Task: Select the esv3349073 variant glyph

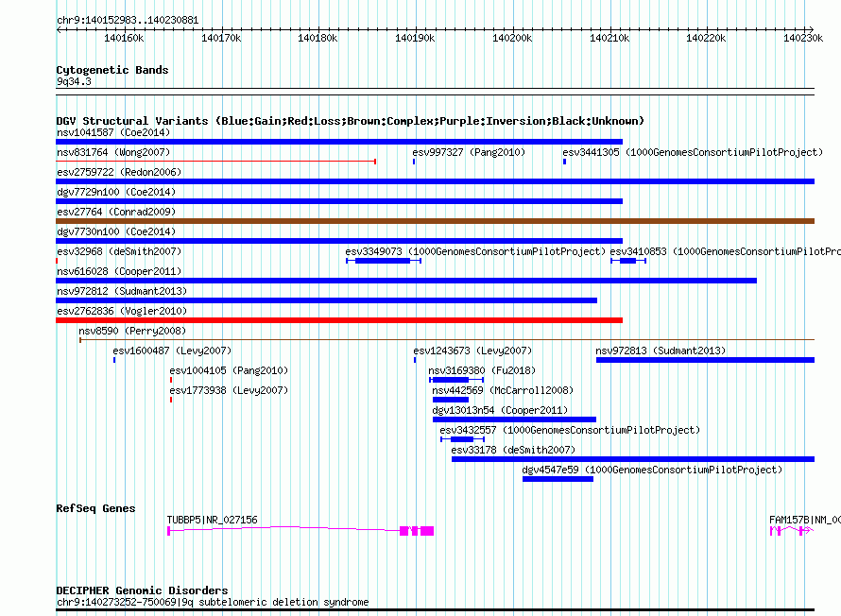Action: click(x=384, y=261)
